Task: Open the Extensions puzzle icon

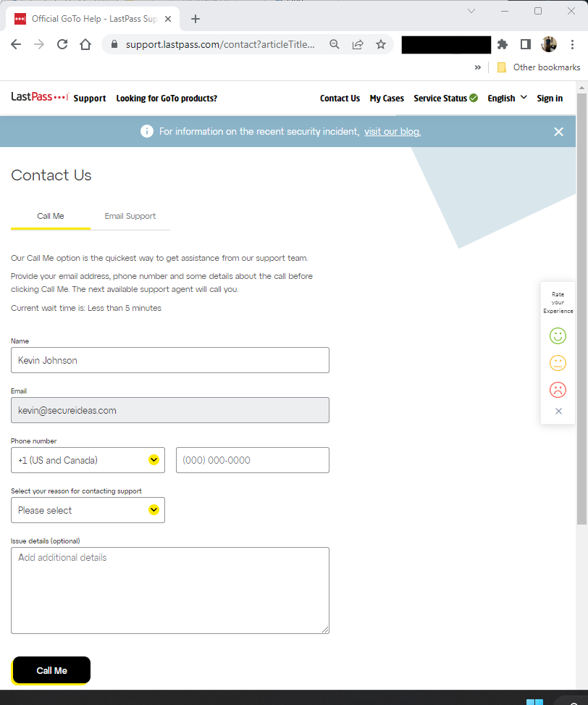Action: [503, 44]
